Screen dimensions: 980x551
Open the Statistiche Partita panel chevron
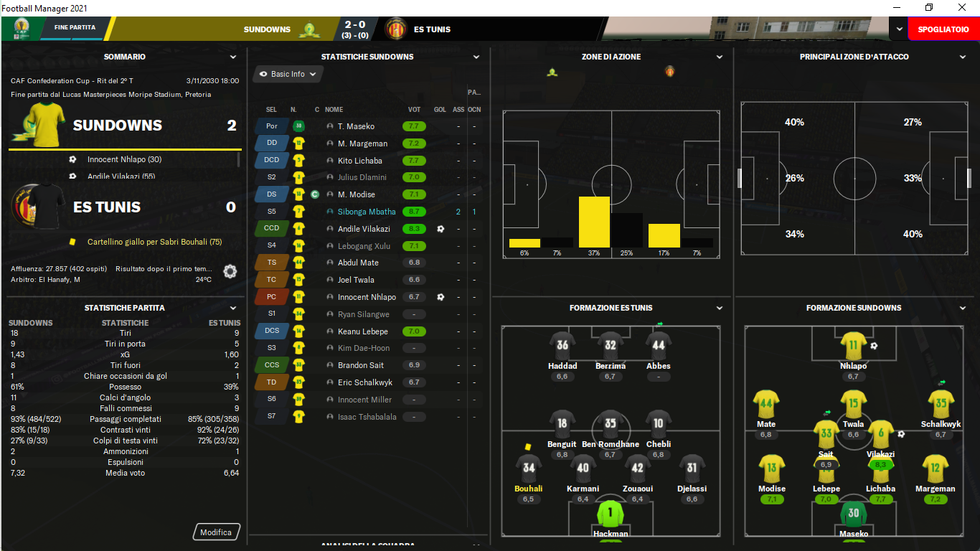[x=233, y=308]
